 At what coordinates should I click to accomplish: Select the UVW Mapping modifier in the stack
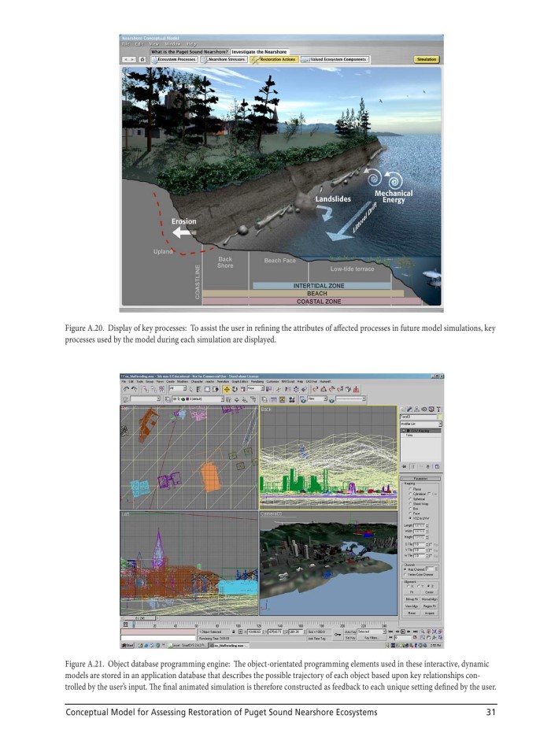420,431
